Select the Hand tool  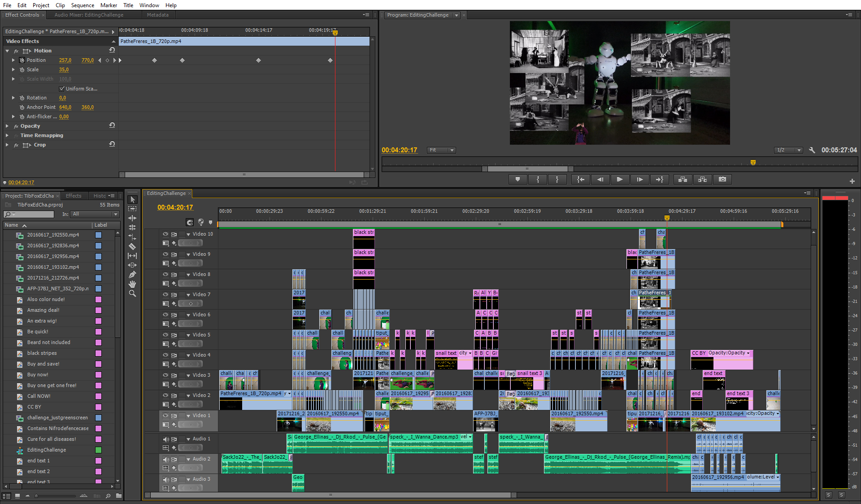(132, 284)
